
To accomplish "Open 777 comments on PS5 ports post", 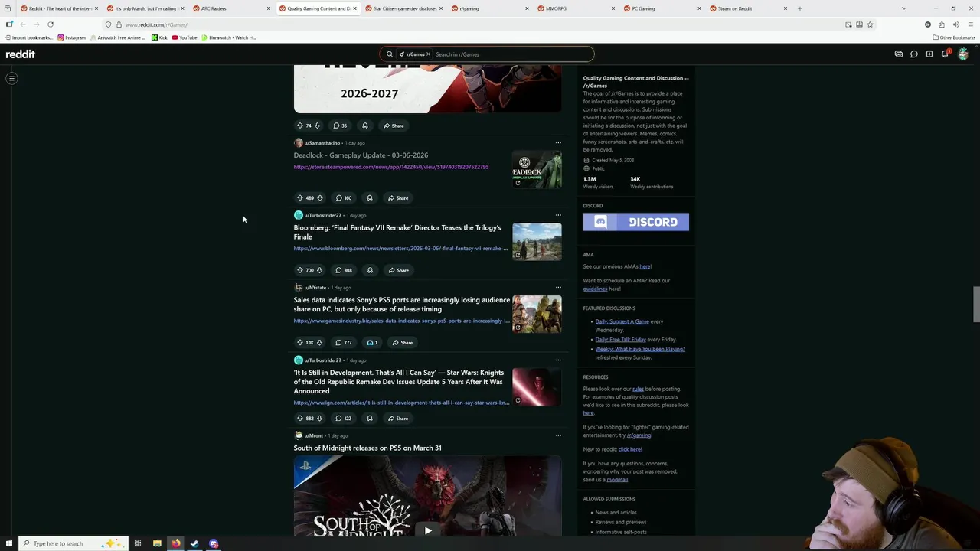I will 344,343.
